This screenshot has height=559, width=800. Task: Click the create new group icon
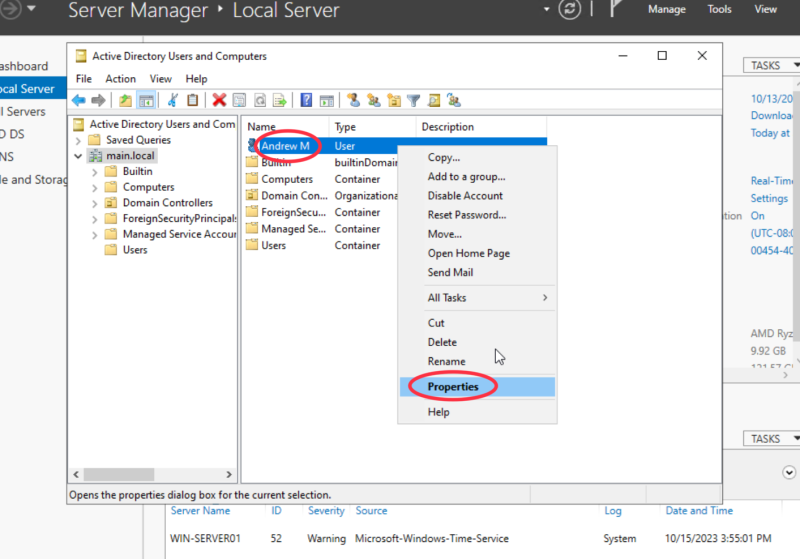click(x=373, y=100)
